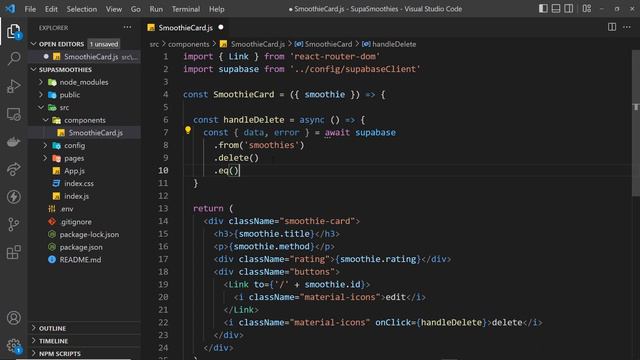Open Customize Layout icon

coord(587,9)
